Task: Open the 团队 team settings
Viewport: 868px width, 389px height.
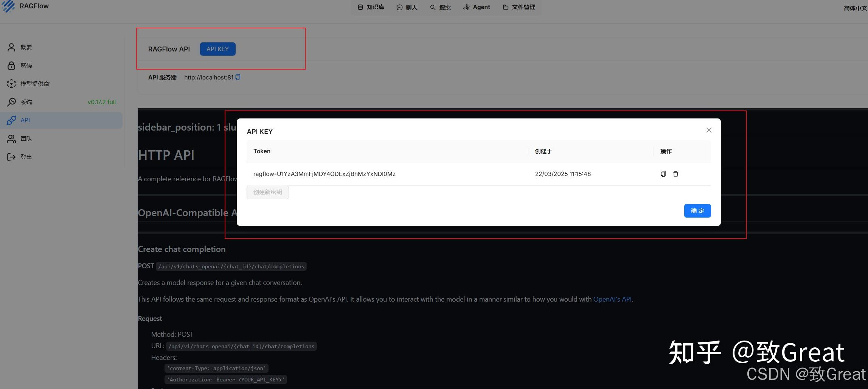Action: pos(26,138)
